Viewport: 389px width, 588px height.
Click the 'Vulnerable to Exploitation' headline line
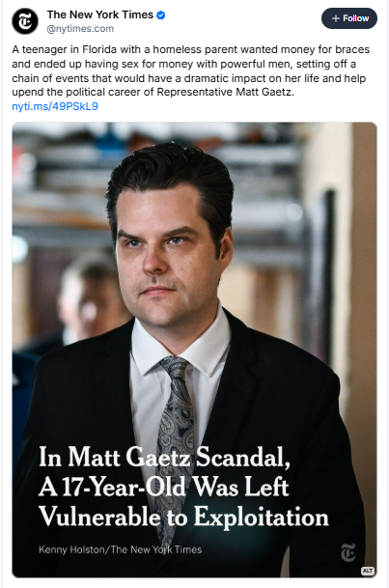point(183,518)
